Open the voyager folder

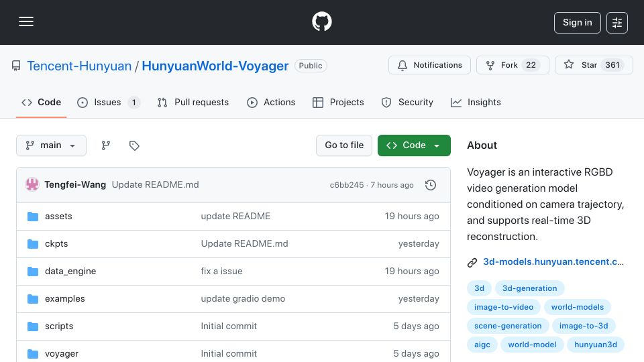point(62,354)
